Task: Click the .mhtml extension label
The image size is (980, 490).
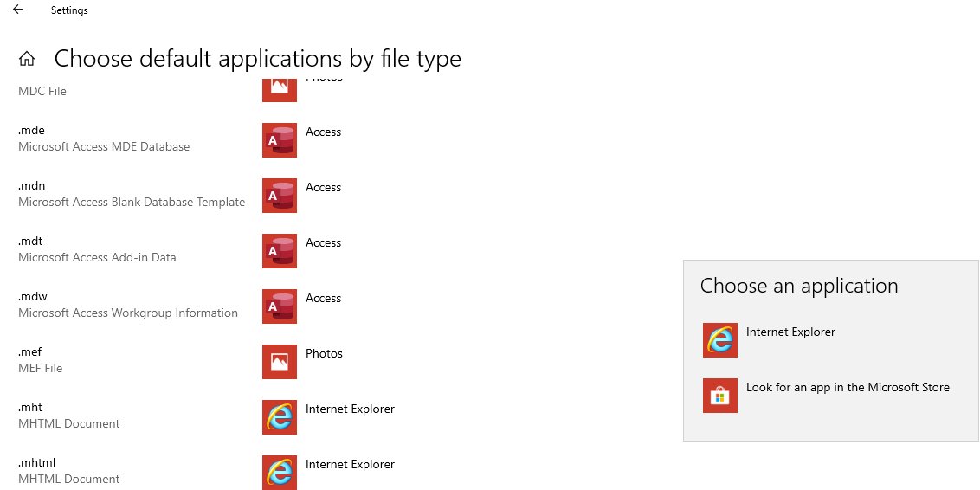Action: pos(37,462)
